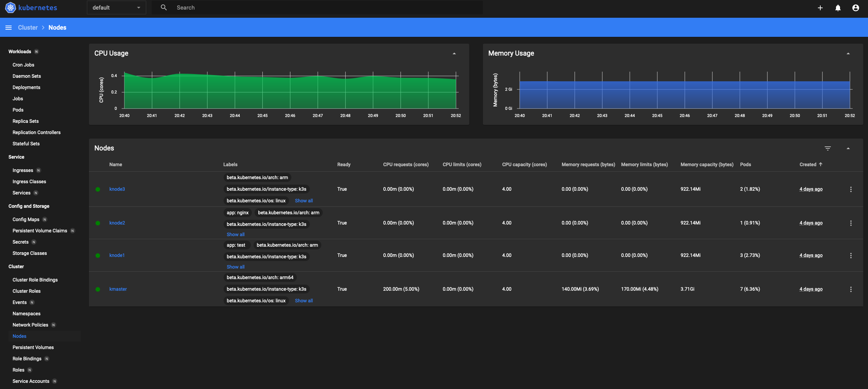Click the N badge beside Workloads
Screen dimensions: 868x389
click(36, 52)
